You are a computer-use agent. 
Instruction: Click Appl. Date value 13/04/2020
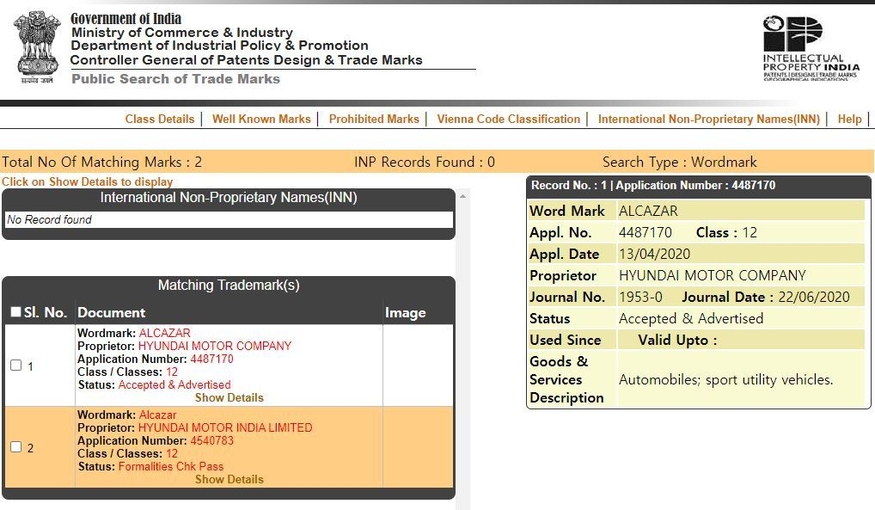(x=654, y=254)
